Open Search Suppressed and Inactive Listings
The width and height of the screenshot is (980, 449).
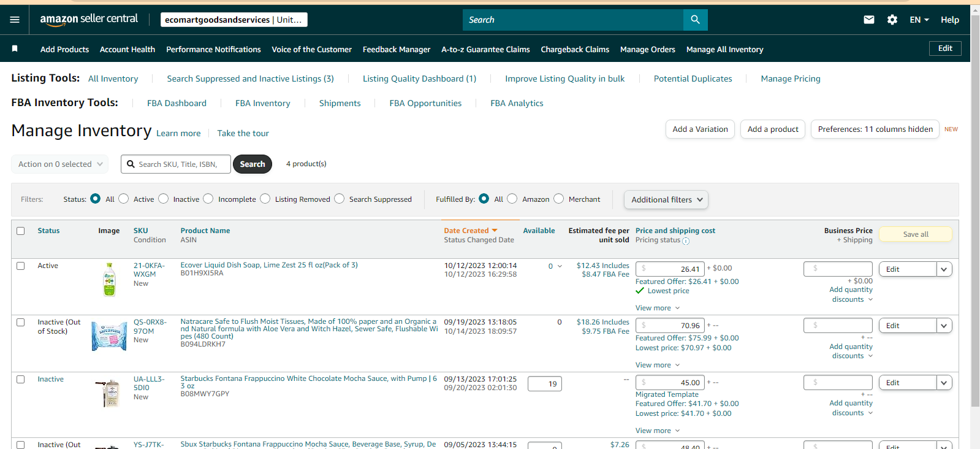250,79
